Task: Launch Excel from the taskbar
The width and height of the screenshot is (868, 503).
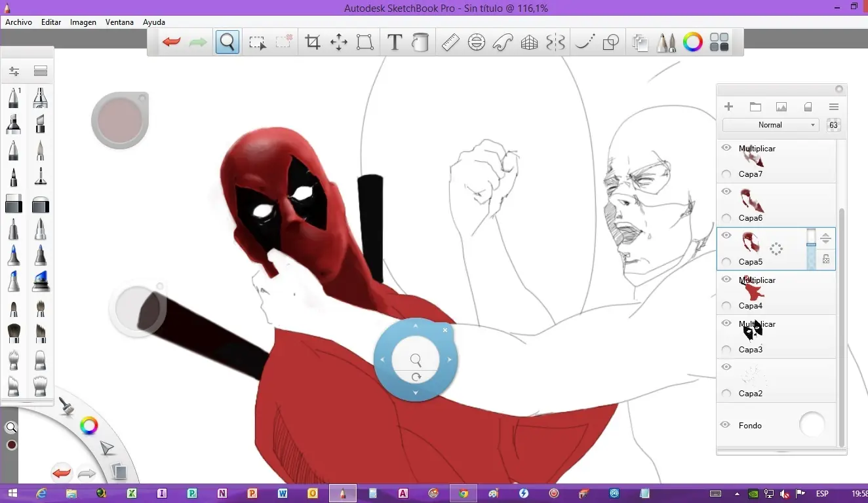Action: [132, 493]
